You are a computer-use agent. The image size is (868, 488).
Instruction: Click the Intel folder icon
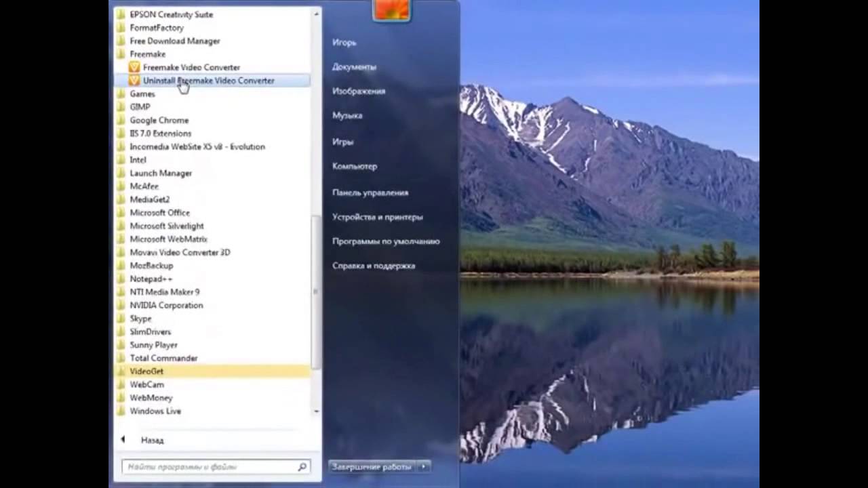[x=121, y=160]
